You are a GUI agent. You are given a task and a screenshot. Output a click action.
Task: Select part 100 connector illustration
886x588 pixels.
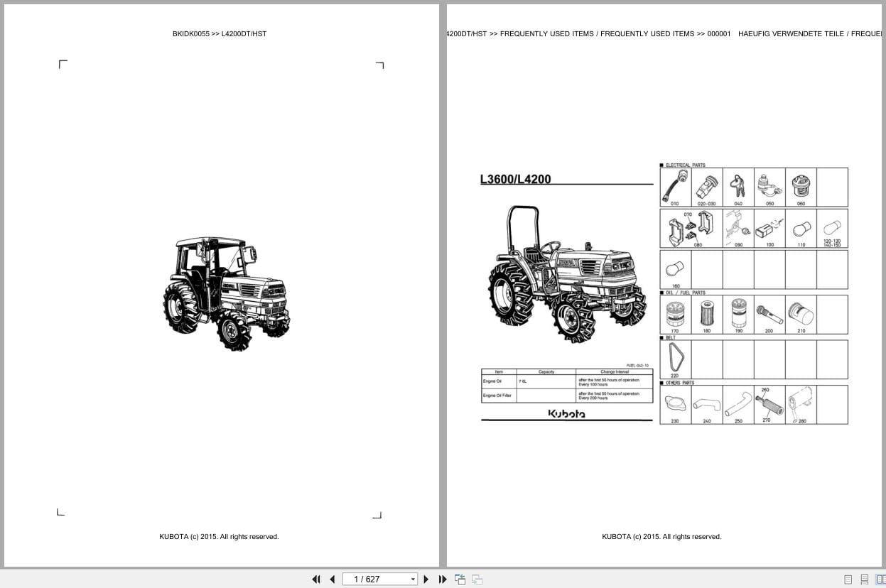769,228
